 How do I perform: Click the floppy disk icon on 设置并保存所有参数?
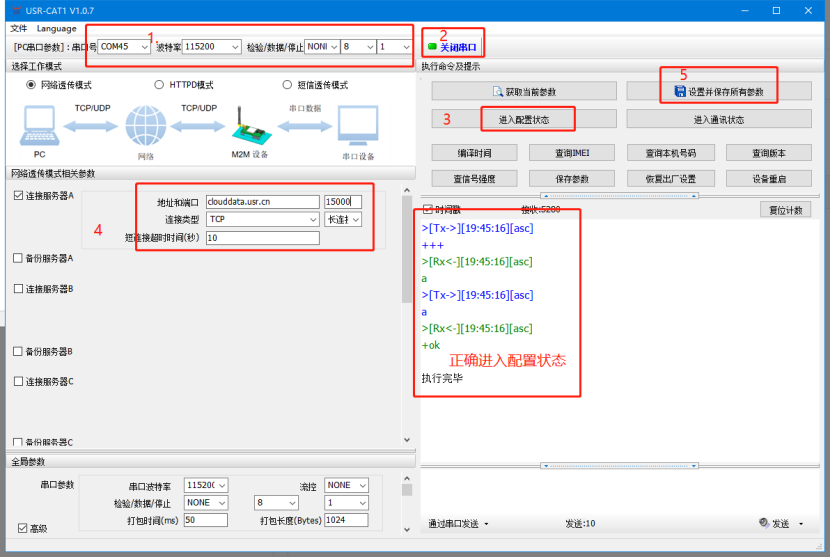point(679,92)
